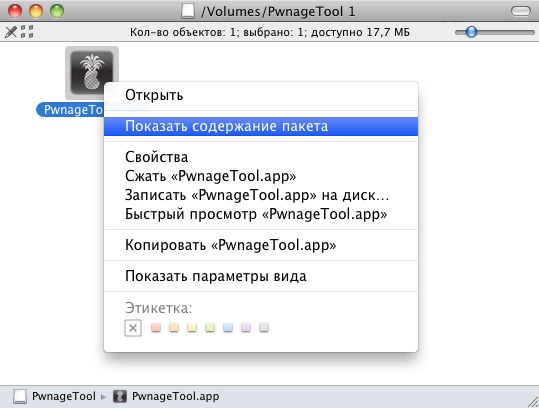This screenshot has width=539, height=408.
Task: Adjust the icon size slider knob
Action: 471,32
